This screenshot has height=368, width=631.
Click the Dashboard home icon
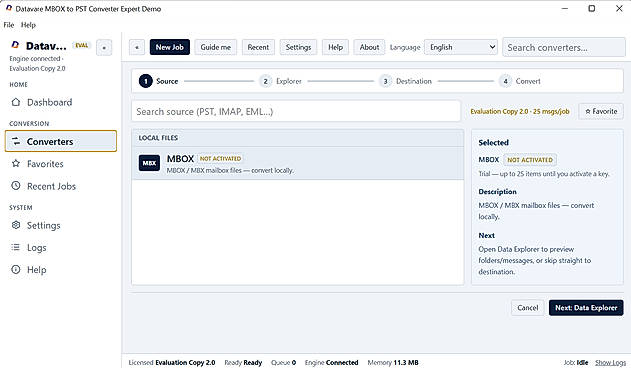pos(16,102)
